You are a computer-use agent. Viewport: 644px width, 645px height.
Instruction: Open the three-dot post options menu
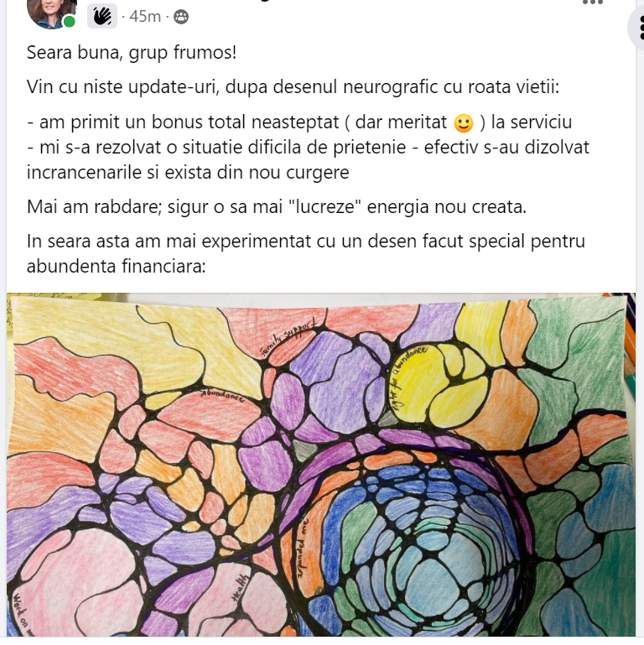(592, 3)
